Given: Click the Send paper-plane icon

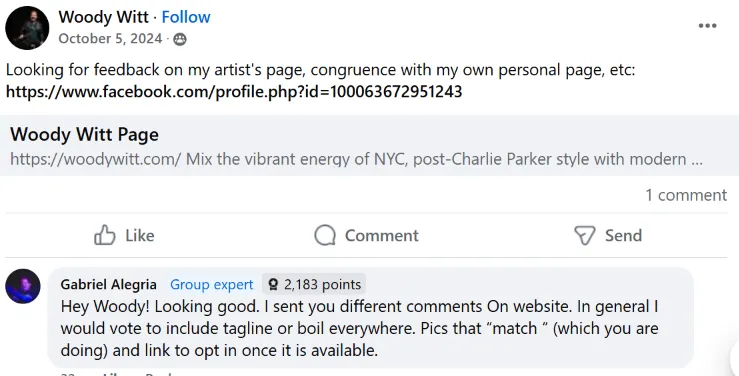Looking at the screenshot, I should [584, 235].
